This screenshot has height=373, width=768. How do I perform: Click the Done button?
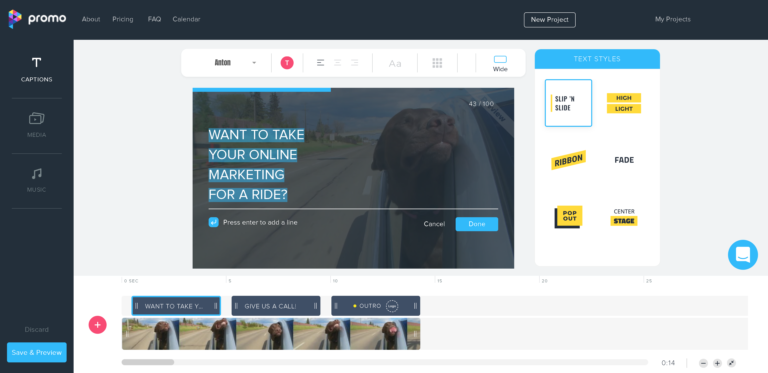coord(477,224)
